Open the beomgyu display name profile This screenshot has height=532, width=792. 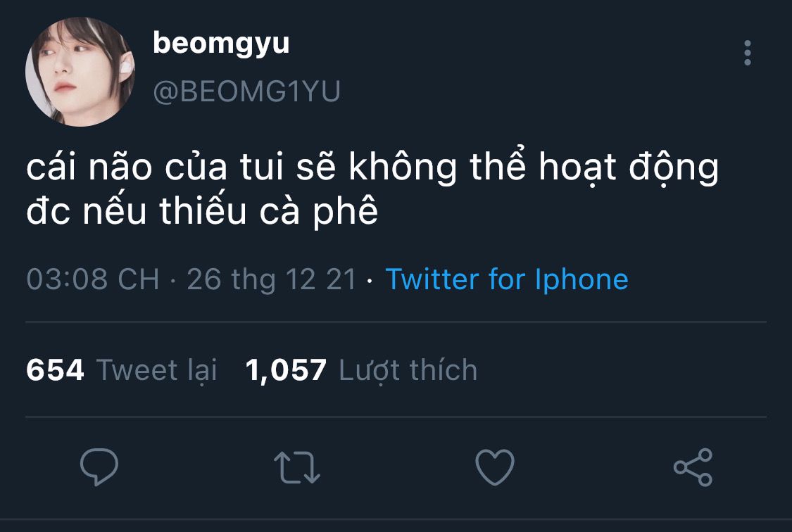pos(221,44)
